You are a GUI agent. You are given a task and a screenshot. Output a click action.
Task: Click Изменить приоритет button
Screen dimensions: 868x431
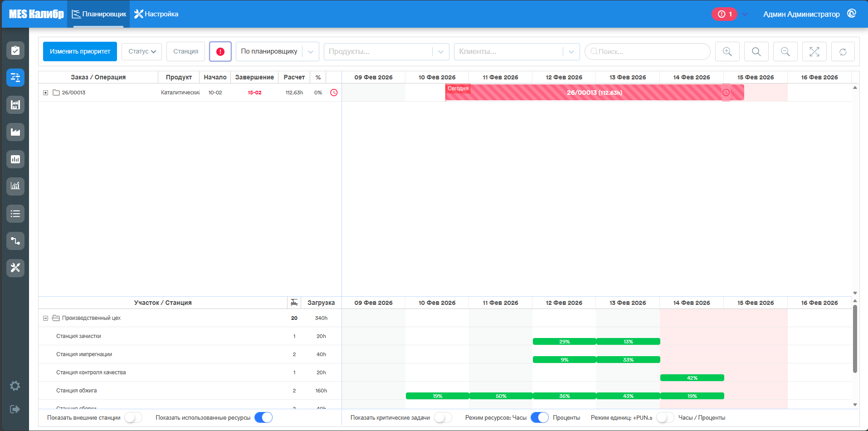80,51
